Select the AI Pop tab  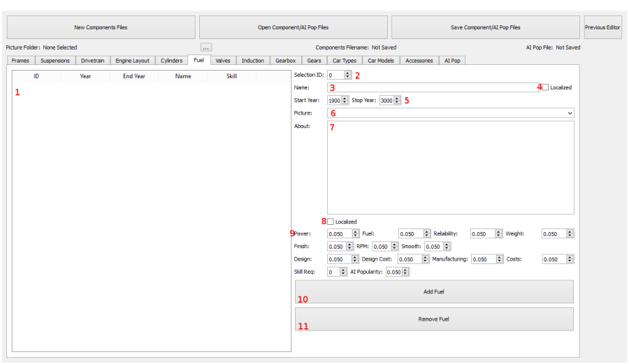click(x=452, y=61)
